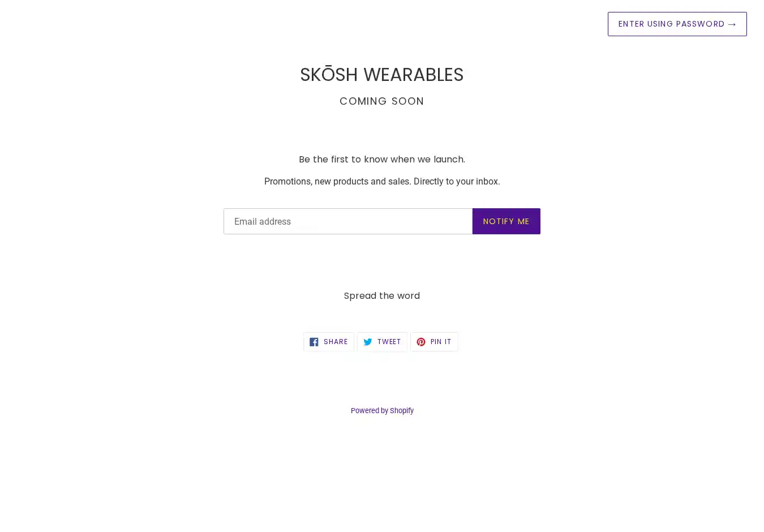Click the 'Be the first to know' heading
The width and height of the screenshot is (764, 532).
[x=381, y=160]
